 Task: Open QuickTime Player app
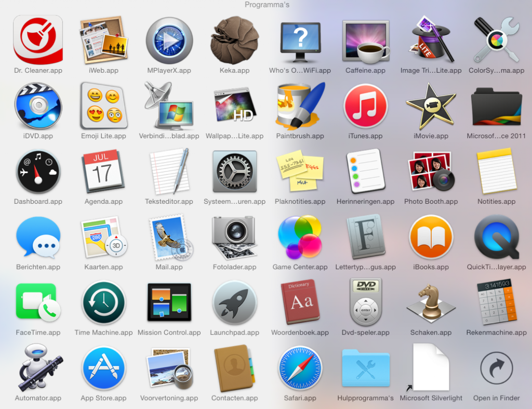[x=496, y=238]
